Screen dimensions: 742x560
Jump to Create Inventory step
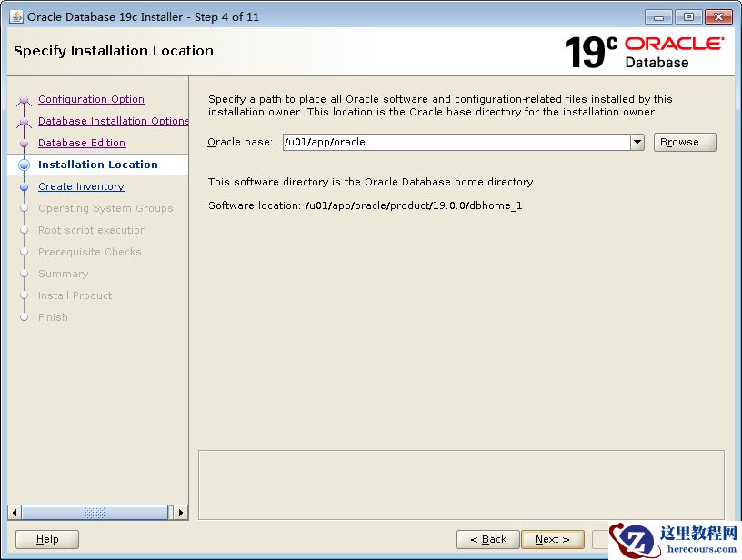click(x=82, y=186)
